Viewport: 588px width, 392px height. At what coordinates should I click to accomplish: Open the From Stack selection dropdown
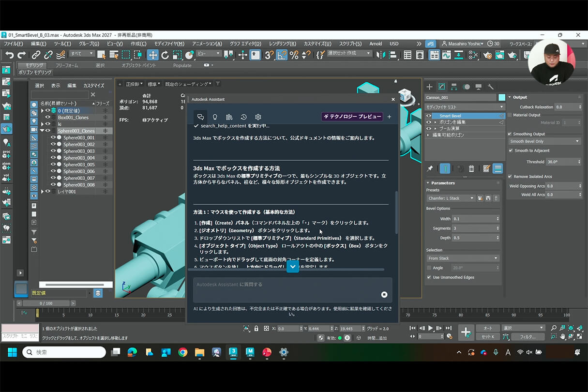[x=463, y=258]
